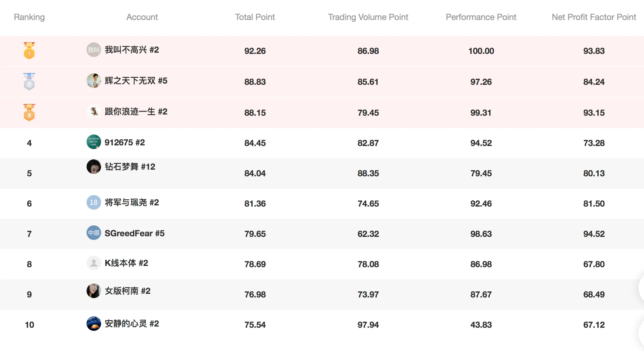Click trading volume point 85.61
The width and height of the screenshot is (644, 352).
pos(368,82)
